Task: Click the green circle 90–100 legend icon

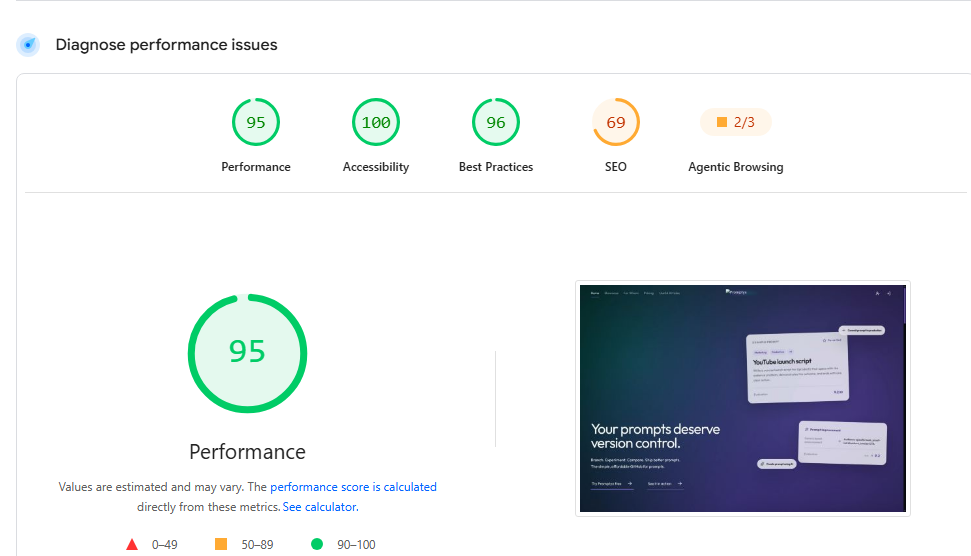Action: (316, 544)
